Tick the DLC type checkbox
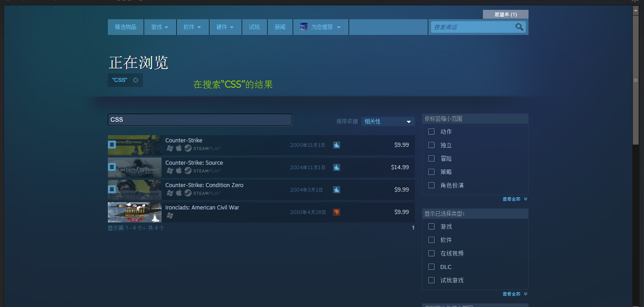 [431, 267]
